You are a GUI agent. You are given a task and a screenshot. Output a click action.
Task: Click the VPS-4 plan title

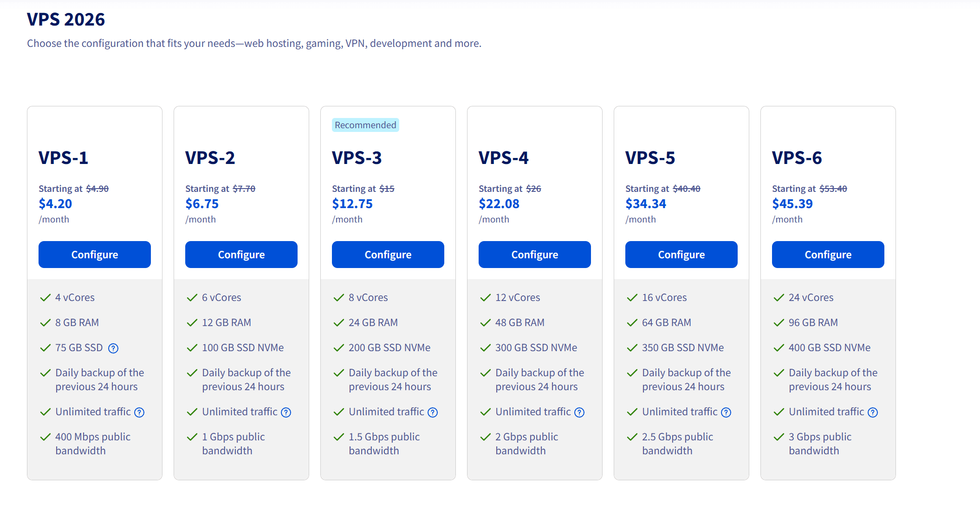[x=503, y=158]
